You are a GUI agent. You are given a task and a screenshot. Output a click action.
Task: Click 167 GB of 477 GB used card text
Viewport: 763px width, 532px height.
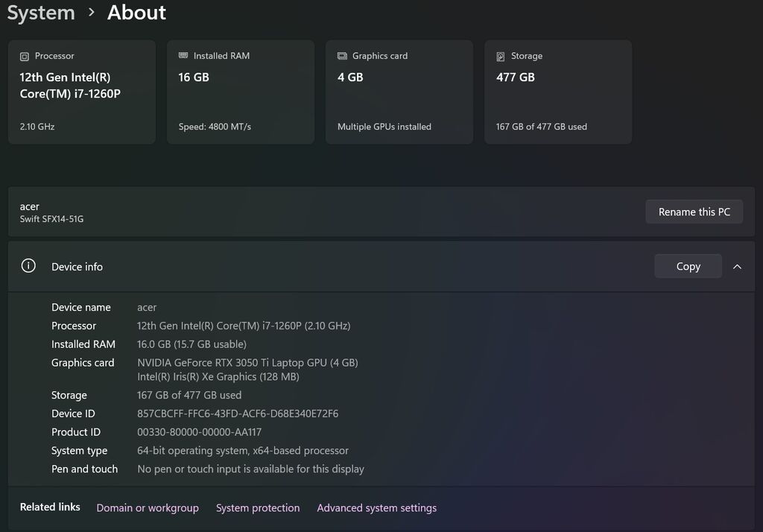(541, 127)
